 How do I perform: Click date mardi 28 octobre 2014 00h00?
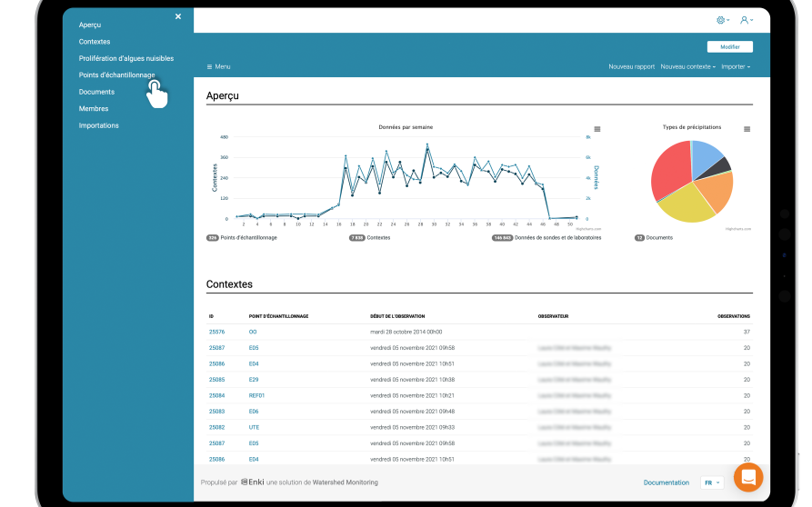pyautogui.click(x=406, y=333)
